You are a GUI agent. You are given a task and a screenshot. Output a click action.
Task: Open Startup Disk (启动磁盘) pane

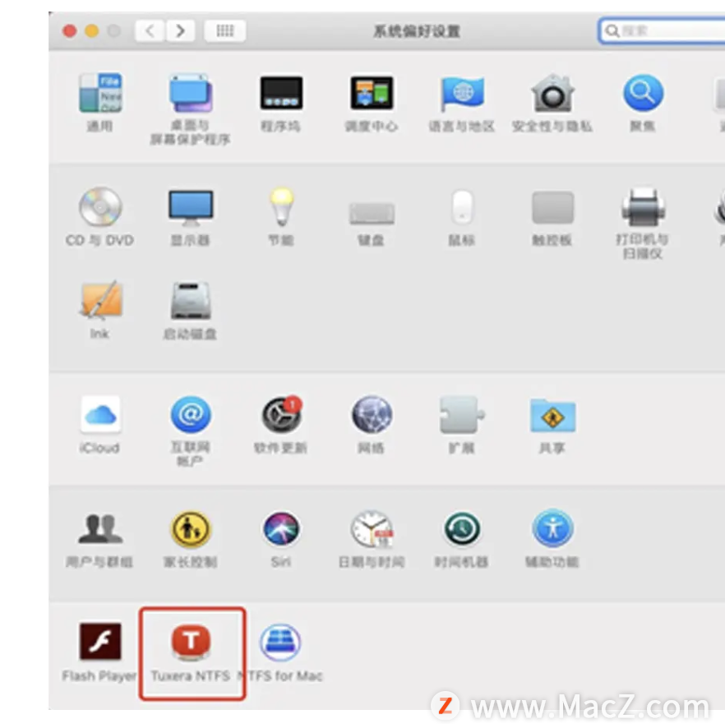pyautogui.click(x=191, y=301)
